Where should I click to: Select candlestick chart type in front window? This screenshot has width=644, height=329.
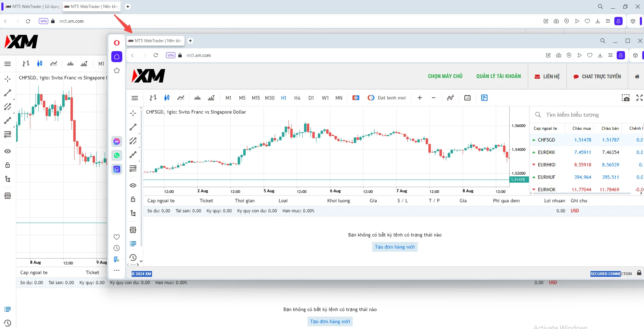[x=167, y=98]
